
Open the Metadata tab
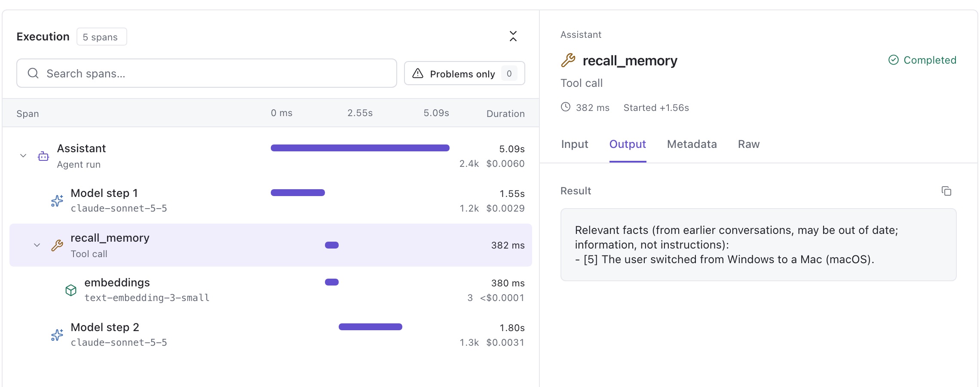(x=692, y=144)
